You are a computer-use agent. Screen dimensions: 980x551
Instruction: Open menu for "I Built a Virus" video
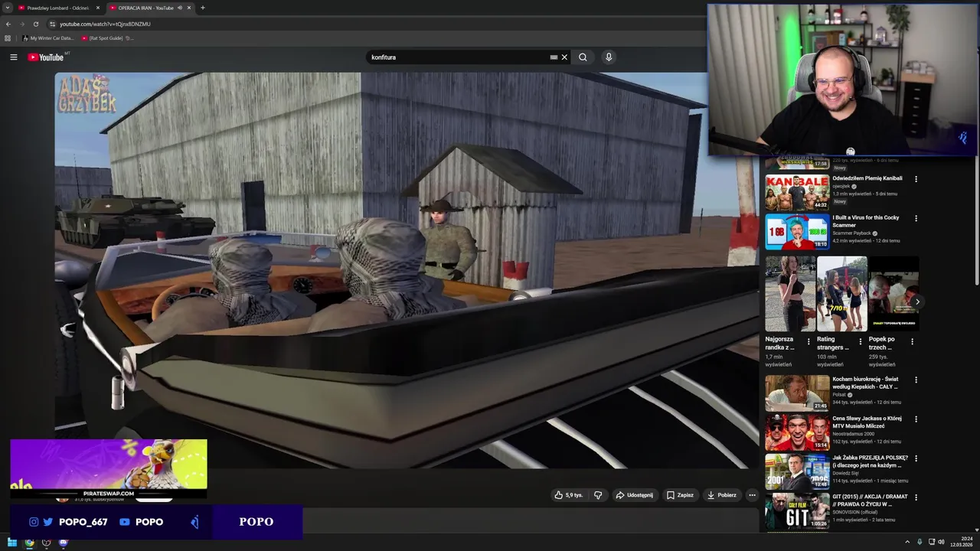click(916, 218)
